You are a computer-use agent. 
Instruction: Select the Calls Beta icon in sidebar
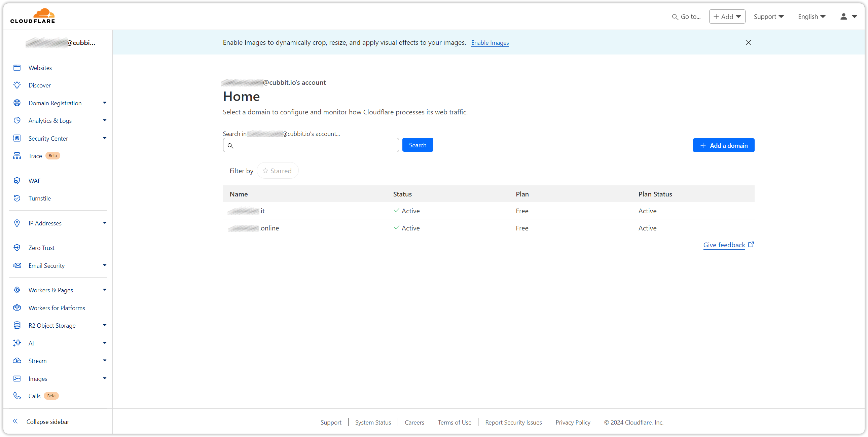(x=17, y=396)
